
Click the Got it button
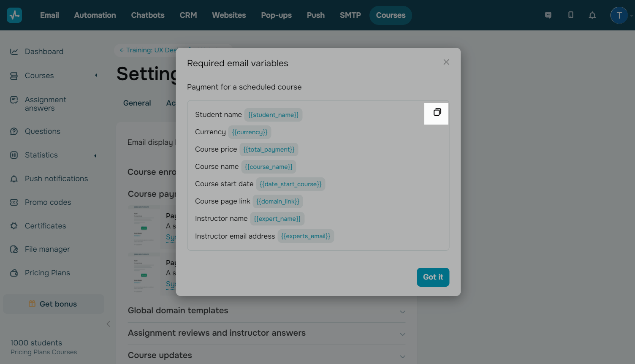pos(433,277)
